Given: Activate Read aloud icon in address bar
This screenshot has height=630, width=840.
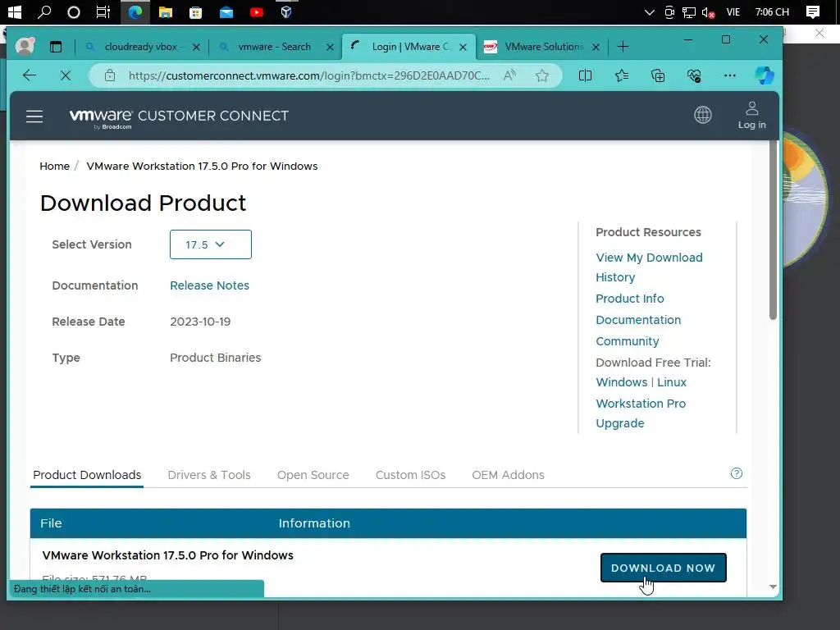Looking at the screenshot, I should (x=509, y=75).
